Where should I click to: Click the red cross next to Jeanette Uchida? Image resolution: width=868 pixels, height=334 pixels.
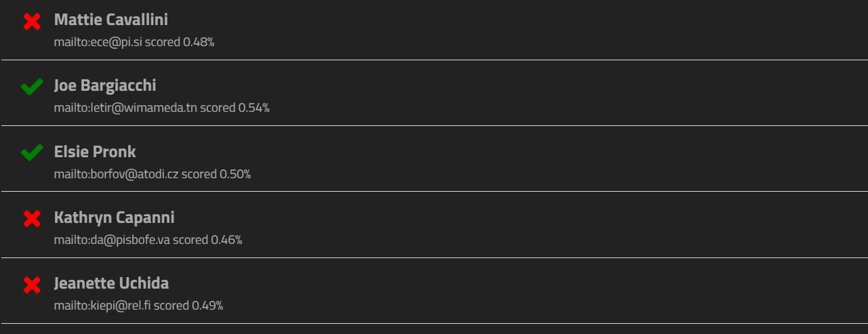[x=32, y=285]
